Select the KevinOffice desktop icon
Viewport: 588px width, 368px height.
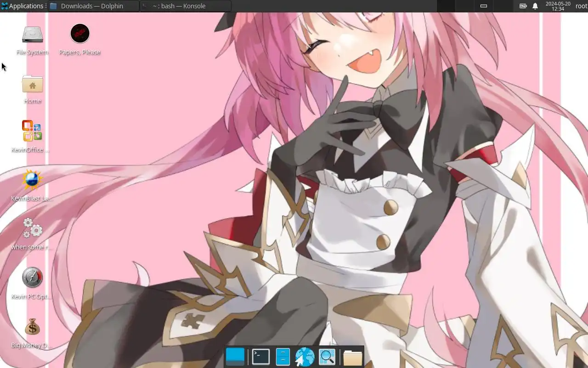32,137
